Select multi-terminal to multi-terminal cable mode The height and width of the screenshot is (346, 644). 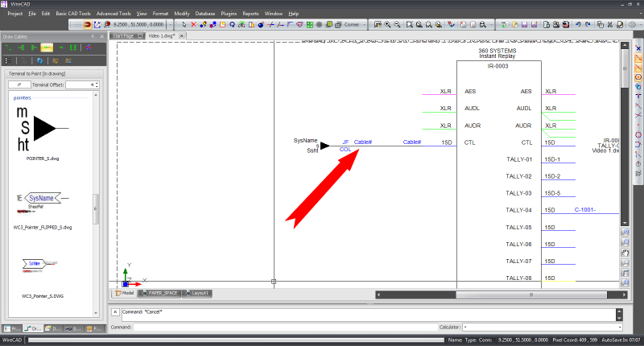pyautogui.click(x=73, y=47)
